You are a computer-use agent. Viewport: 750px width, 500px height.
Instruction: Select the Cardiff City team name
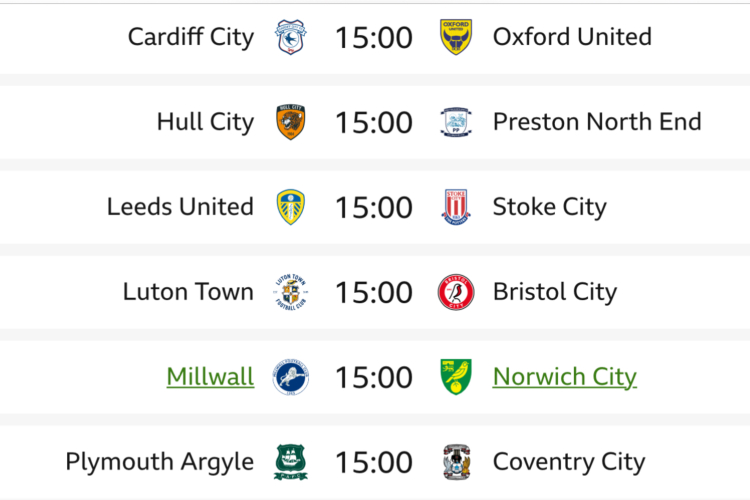(x=191, y=37)
